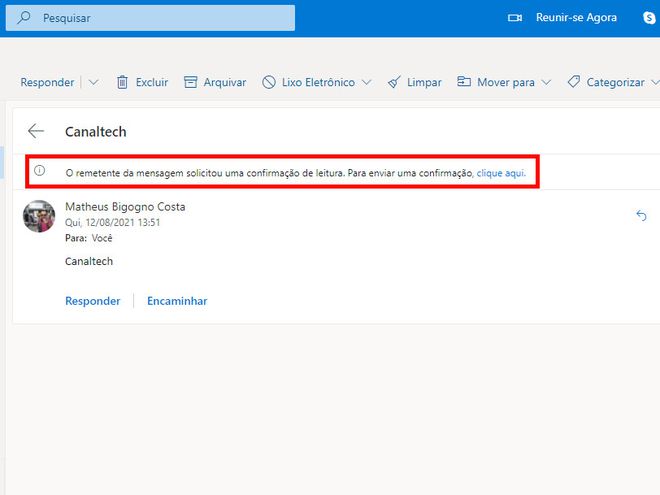Viewport: 660px width, 495px height.
Task: Click the read receipt info icon
Action: click(x=40, y=170)
